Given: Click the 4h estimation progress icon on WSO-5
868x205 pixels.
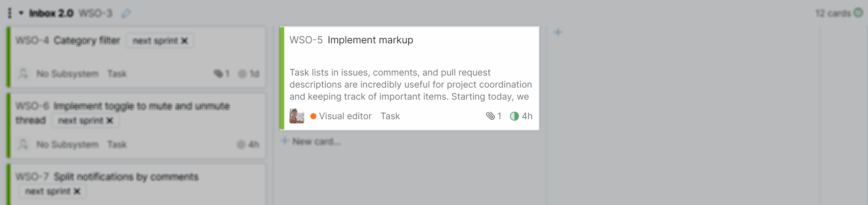Looking at the screenshot, I should 514,116.
